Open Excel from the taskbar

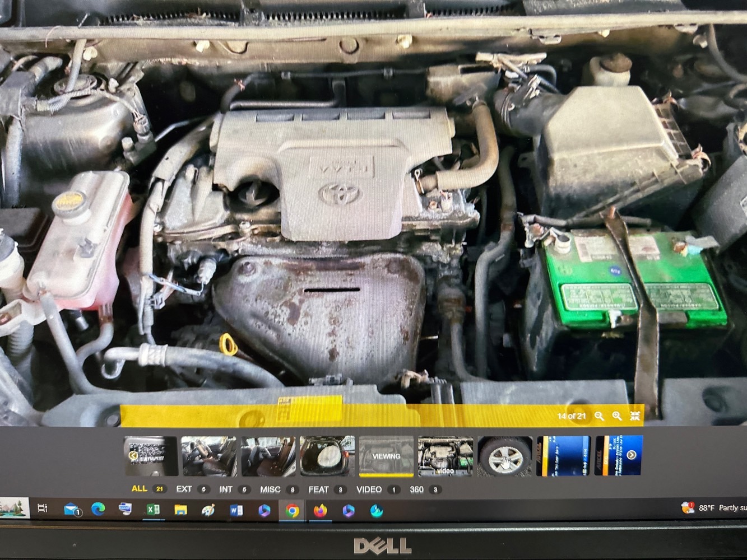click(152, 510)
